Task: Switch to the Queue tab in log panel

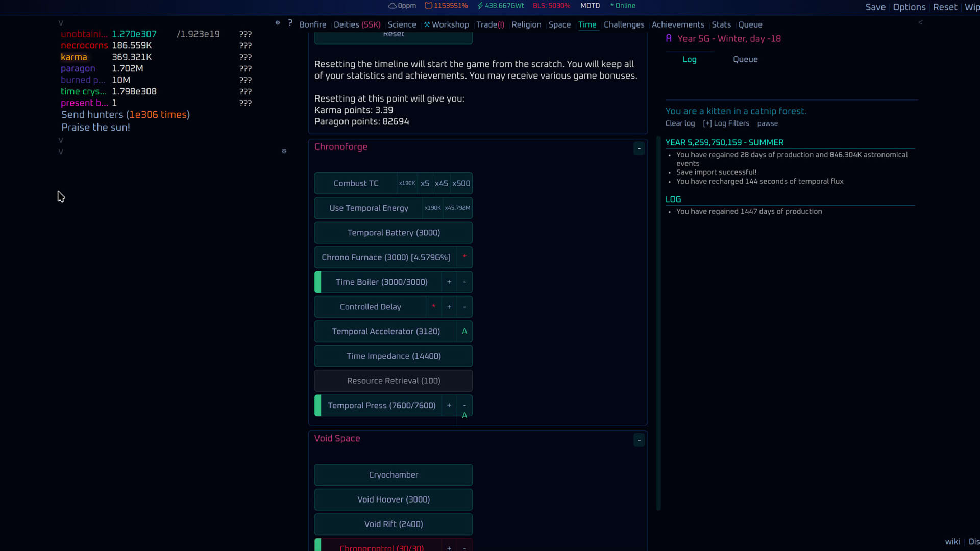Action: coord(745,59)
